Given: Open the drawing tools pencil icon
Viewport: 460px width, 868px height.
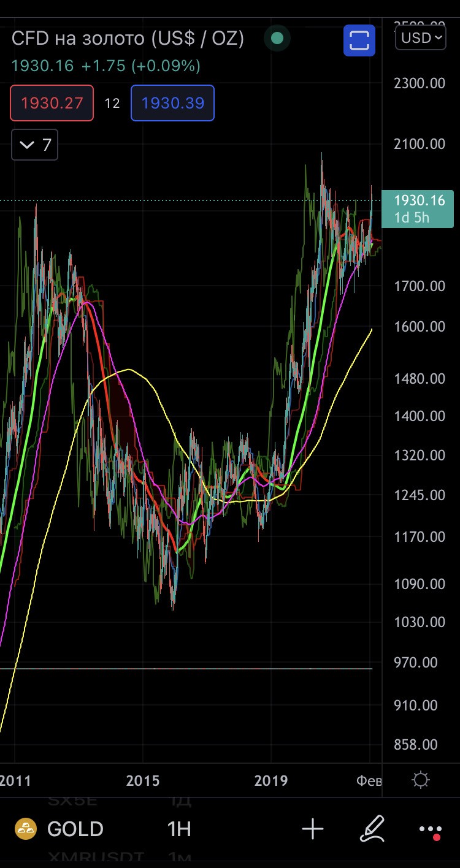Looking at the screenshot, I should click(x=372, y=829).
